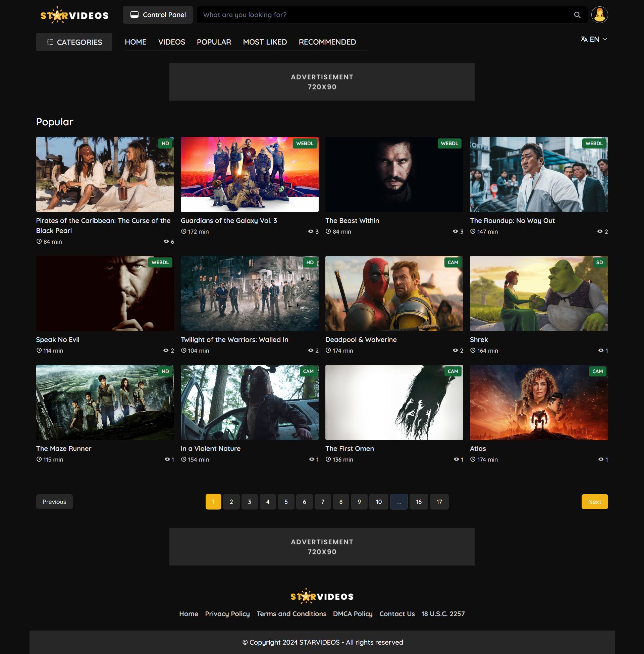Image resolution: width=644 pixels, height=654 pixels.
Task: Click the StarVideos footer logo
Action: (322, 597)
